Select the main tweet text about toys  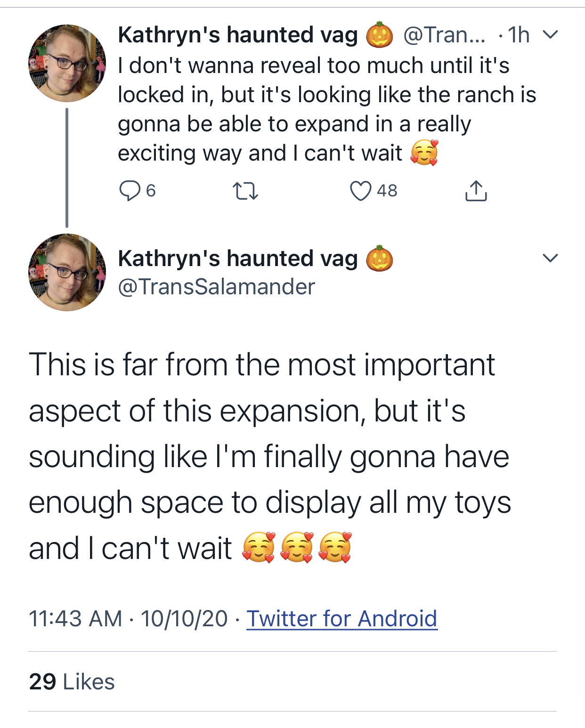point(269,456)
